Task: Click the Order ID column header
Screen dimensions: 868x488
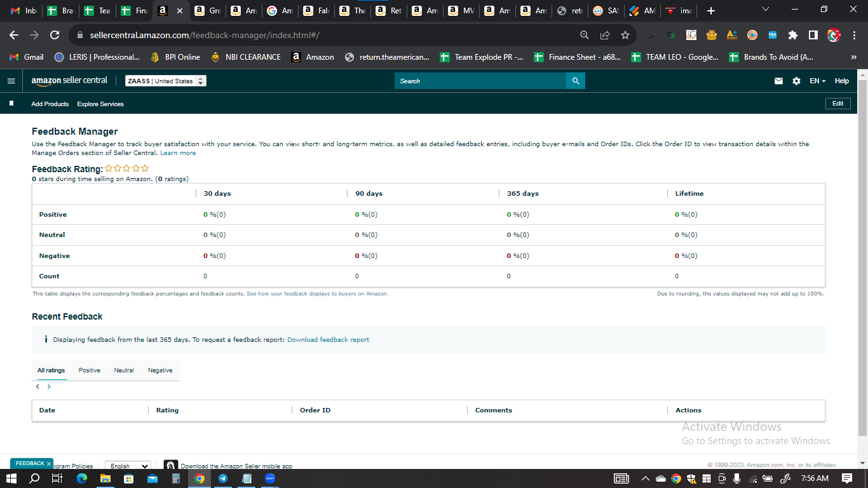Action: click(x=315, y=410)
